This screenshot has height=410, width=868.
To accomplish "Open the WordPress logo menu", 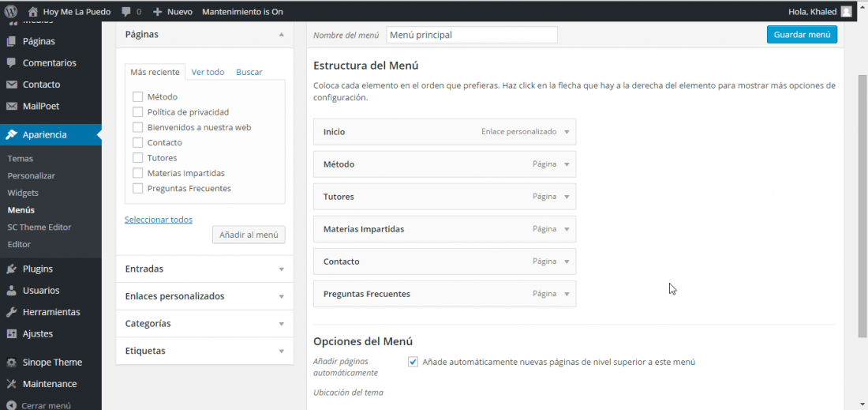I will click(11, 11).
